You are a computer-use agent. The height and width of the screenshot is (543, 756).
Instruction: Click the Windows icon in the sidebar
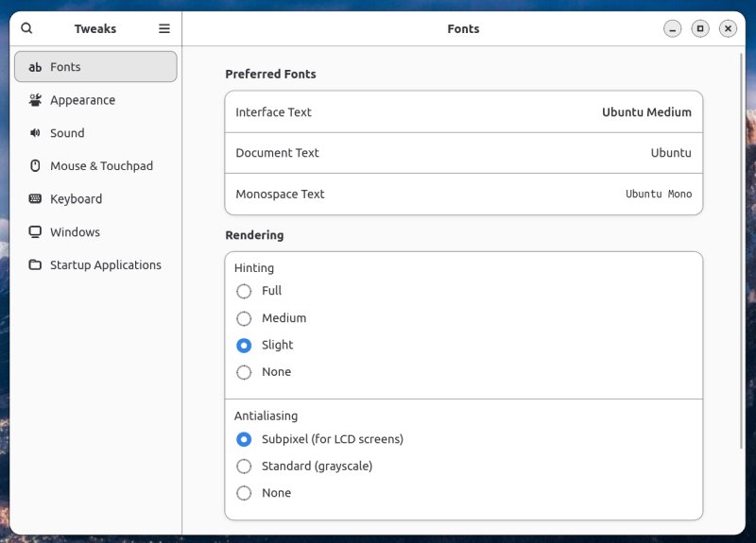(x=35, y=232)
